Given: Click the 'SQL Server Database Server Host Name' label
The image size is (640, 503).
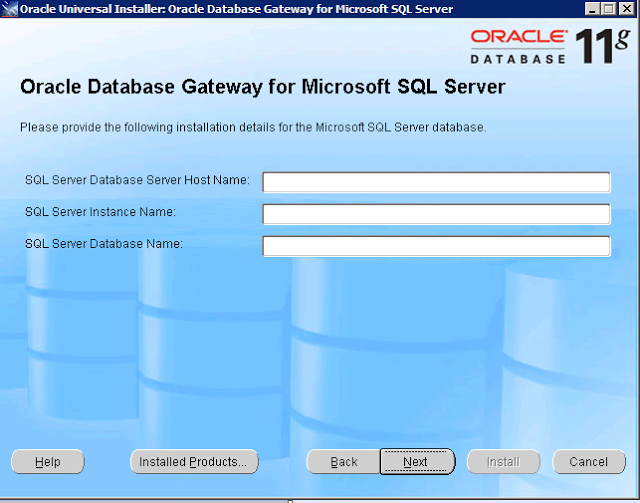Looking at the screenshot, I should [137, 180].
